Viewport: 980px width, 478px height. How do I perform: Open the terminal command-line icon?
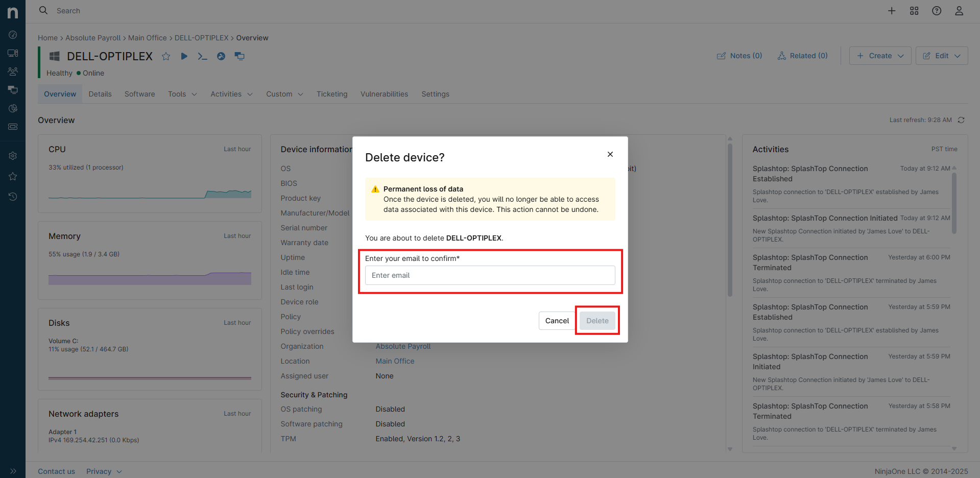(202, 56)
